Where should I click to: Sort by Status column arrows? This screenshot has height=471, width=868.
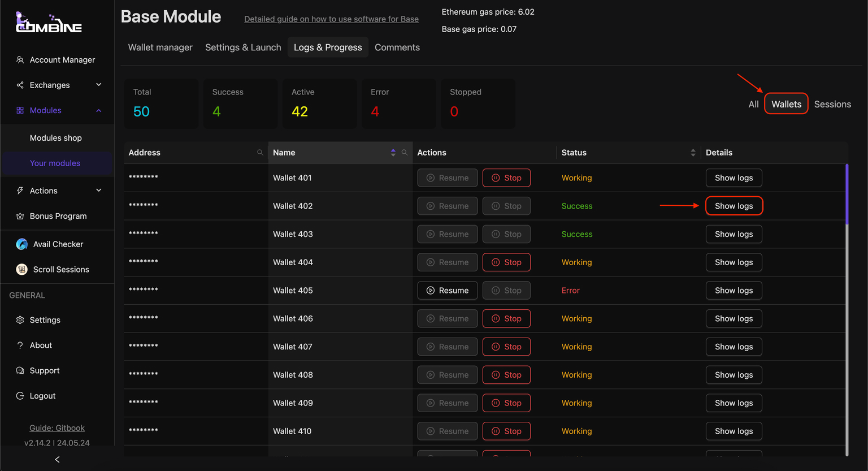[x=693, y=153]
